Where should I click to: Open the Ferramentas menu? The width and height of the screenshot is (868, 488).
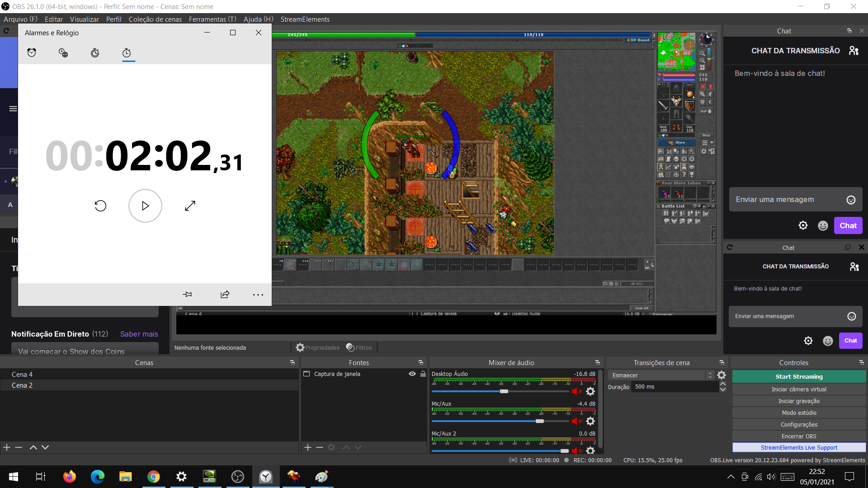point(212,19)
